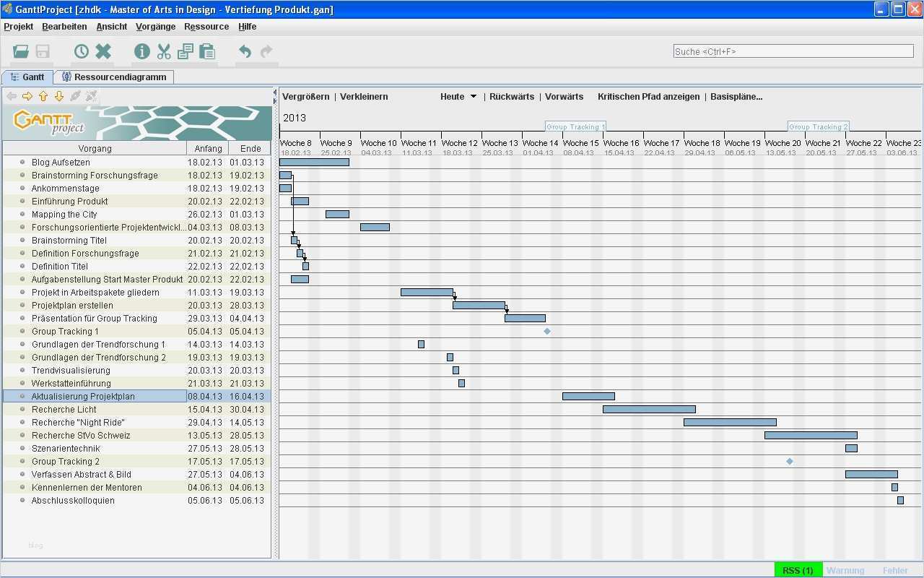Click Kritischen Pfad anzeigen
The height and width of the screenshot is (578, 924).
pyautogui.click(x=649, y=97)
